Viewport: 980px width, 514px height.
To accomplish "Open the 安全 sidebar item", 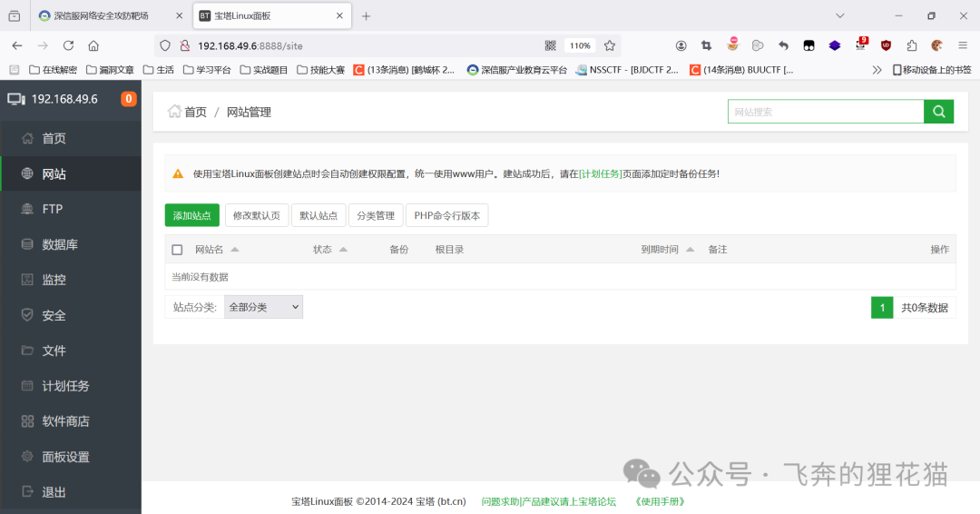I will pos(71,315).
